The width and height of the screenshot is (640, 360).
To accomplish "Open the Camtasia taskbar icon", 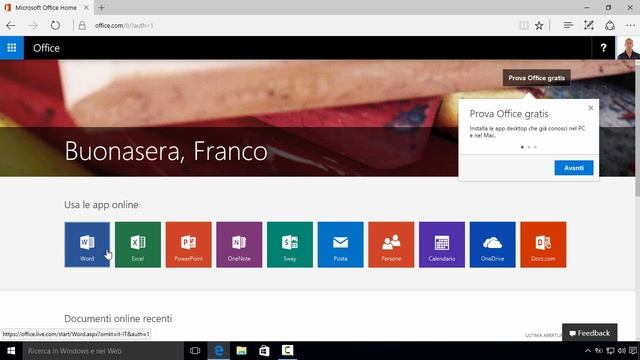I will pos(287,351).
